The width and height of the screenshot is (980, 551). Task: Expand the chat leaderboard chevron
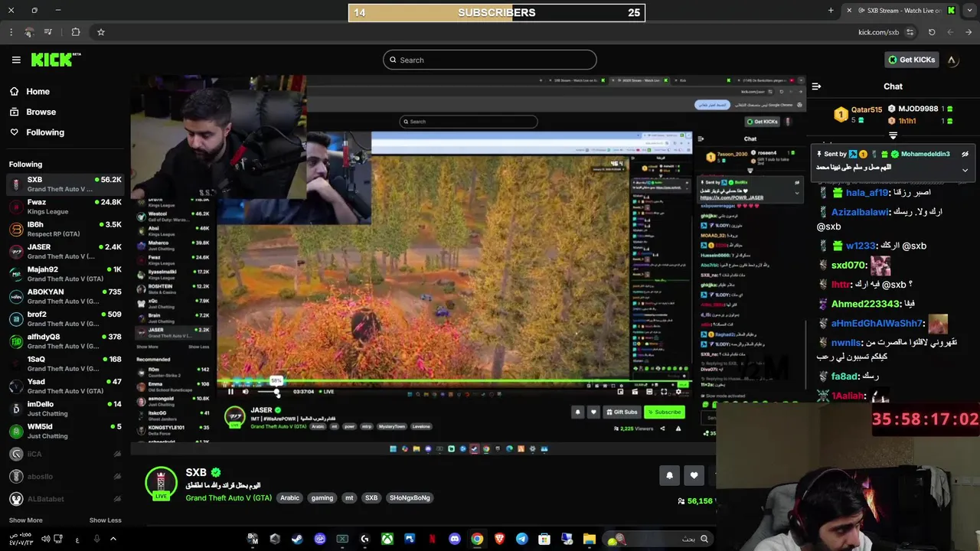[893, 135]
